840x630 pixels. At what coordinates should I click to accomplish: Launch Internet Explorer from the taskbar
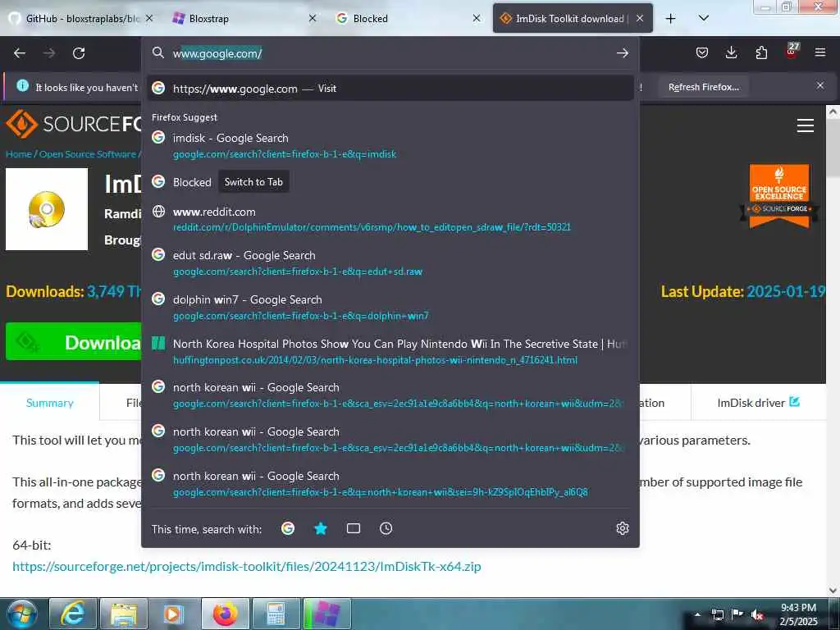(73, 614)
